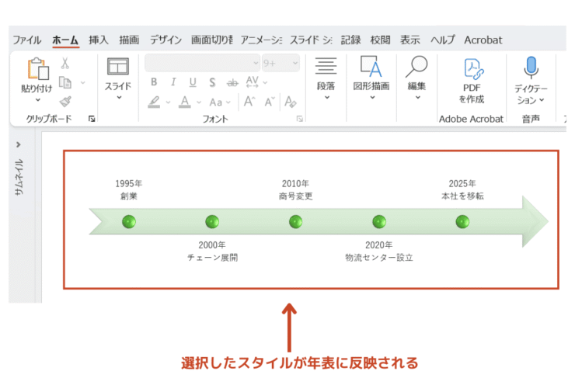This screenshot has height=392, width=575.
Task: Open the 図形描画 drawing group
Action: point(371,78)
